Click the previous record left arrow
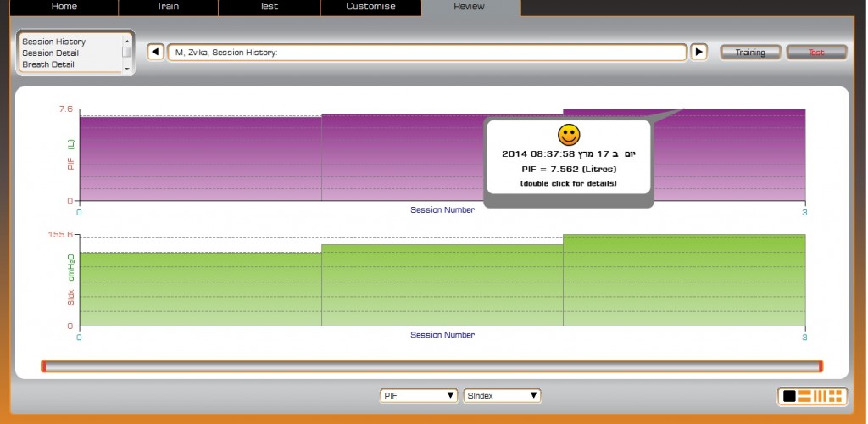Viewport: 868px width, 424px height. click(x=155, y=53)
